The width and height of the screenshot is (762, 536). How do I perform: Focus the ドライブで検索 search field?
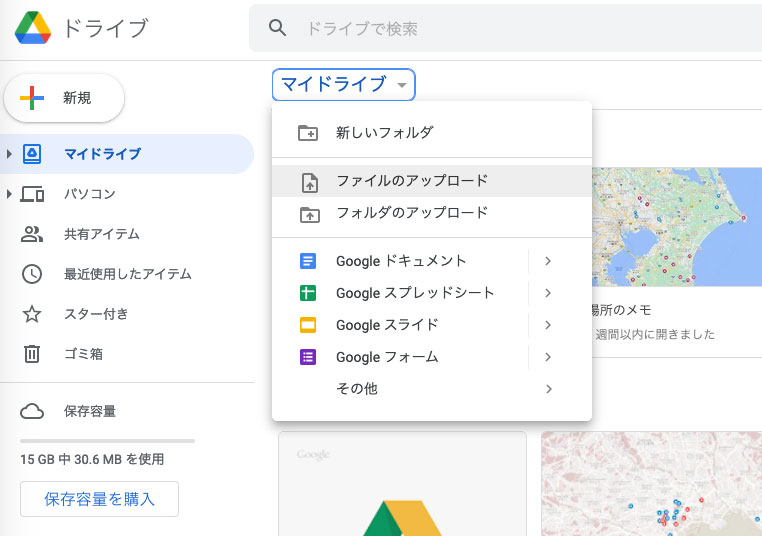coord(505,28)
